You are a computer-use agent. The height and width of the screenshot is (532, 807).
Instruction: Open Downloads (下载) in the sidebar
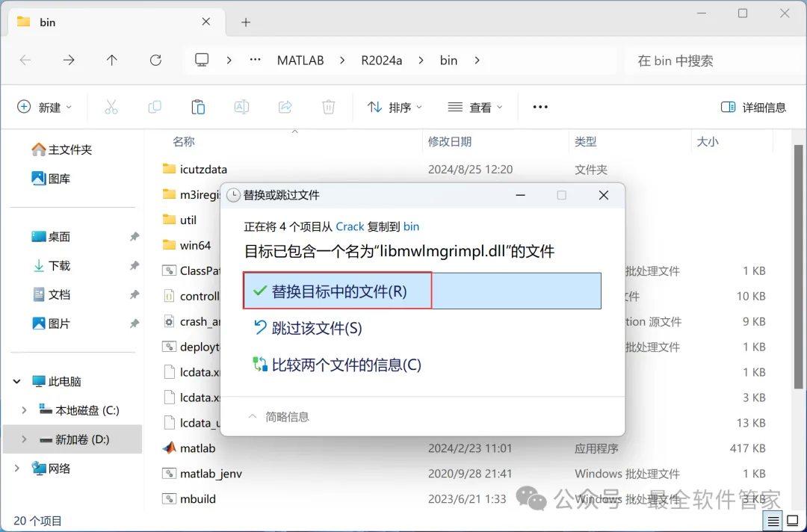pyautogui.click(x=51, y=265)
